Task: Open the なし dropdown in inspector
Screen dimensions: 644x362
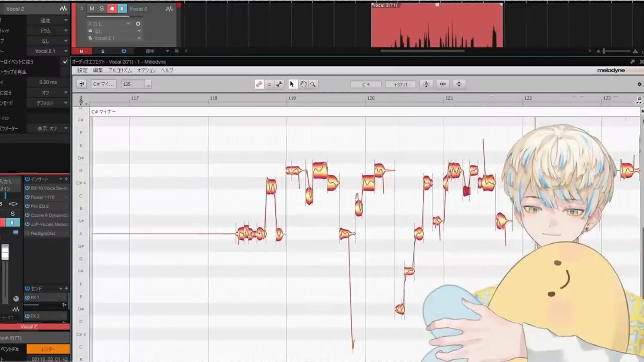Action: pyautogui.click(x=48, y=41)
